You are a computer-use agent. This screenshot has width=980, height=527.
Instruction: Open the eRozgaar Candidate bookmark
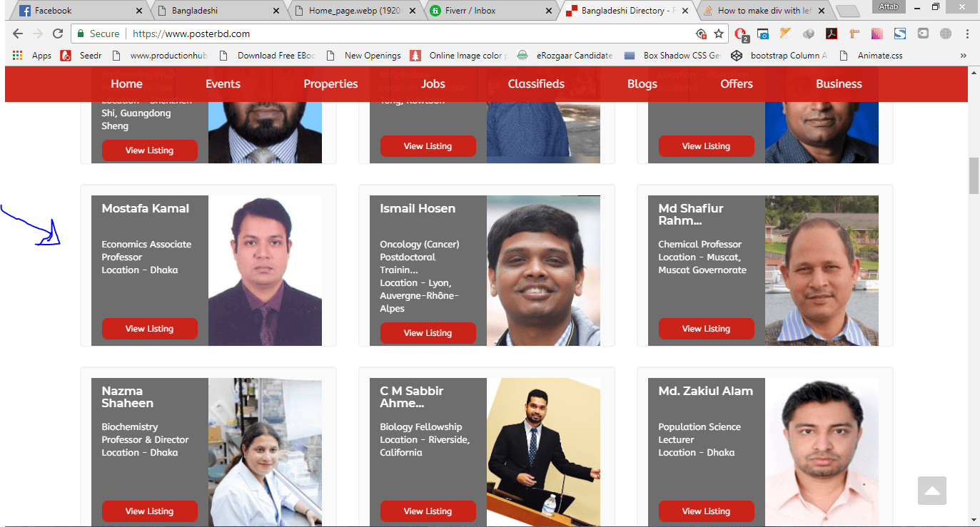click(x=565, y=56)
